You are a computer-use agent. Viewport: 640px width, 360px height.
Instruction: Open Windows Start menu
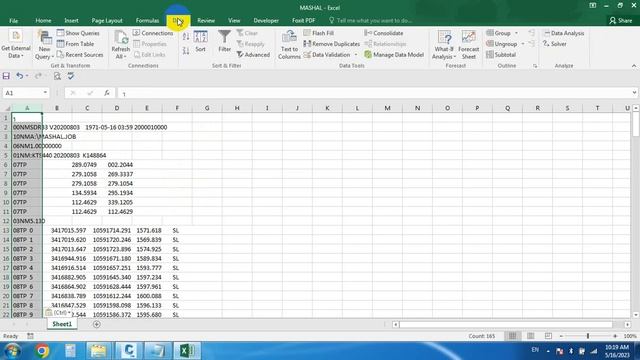click(12, 351)
